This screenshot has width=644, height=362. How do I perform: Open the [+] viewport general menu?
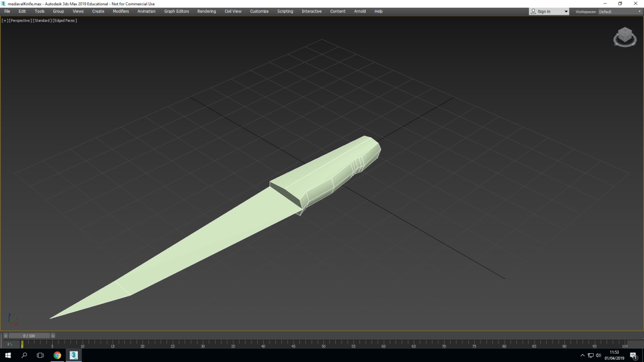(x=5, y=21)
